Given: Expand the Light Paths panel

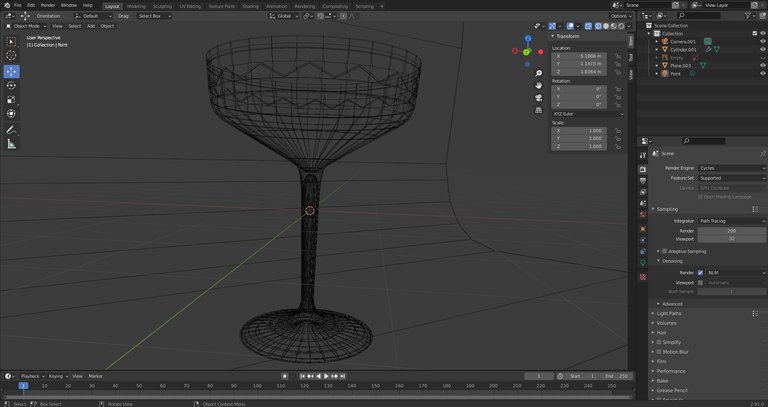Looking at the screenshot, I should pos(669,313).
